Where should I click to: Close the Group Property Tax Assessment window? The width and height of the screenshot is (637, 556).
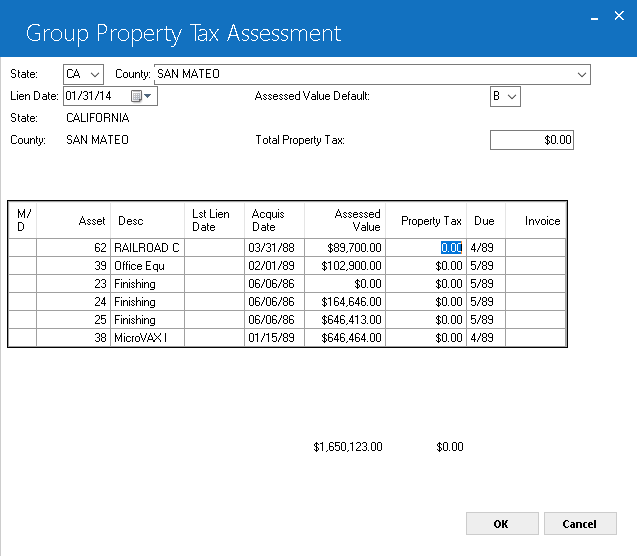click(619, 16)
